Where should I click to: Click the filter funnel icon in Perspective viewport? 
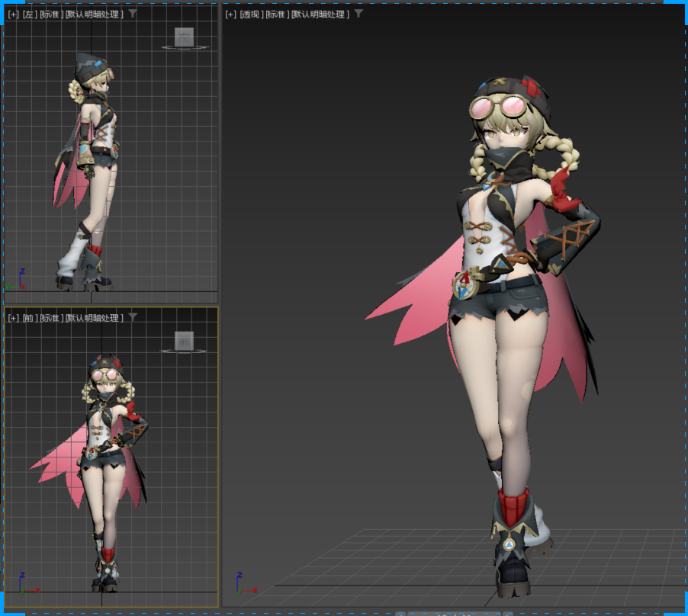click(358, 14)
